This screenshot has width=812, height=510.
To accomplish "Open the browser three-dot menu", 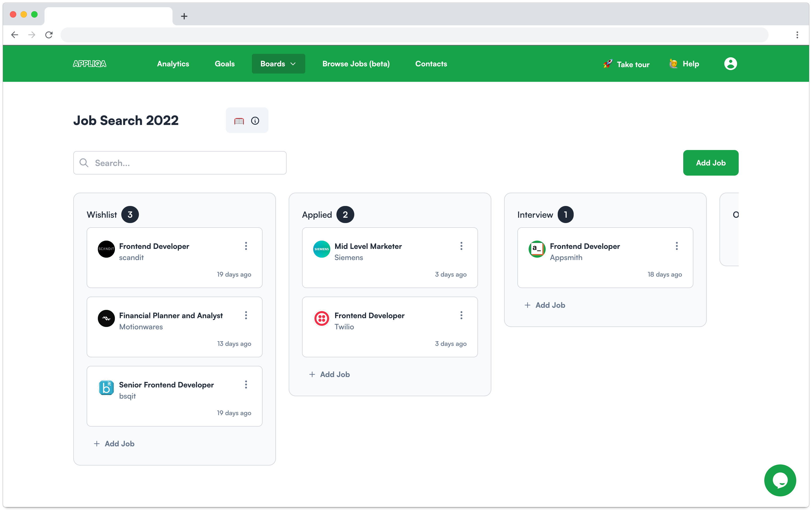I will pyautogui.click(x=797, y=35).
